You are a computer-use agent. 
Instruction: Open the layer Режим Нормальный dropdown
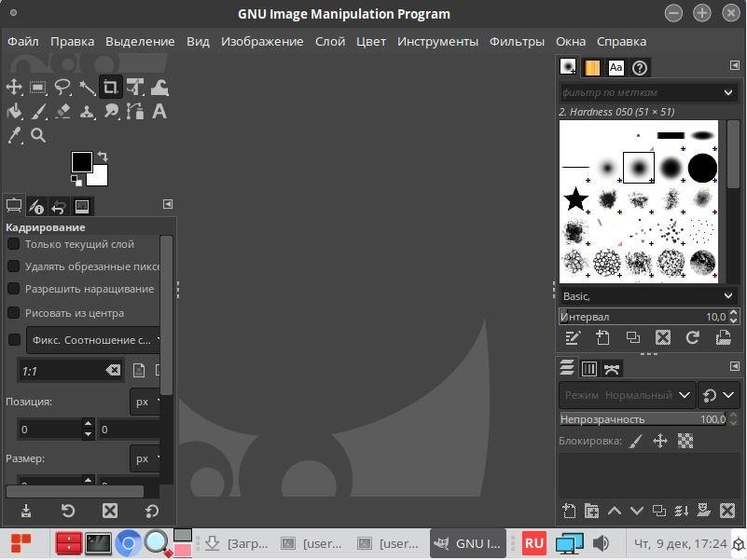click(x=628, y=395)
